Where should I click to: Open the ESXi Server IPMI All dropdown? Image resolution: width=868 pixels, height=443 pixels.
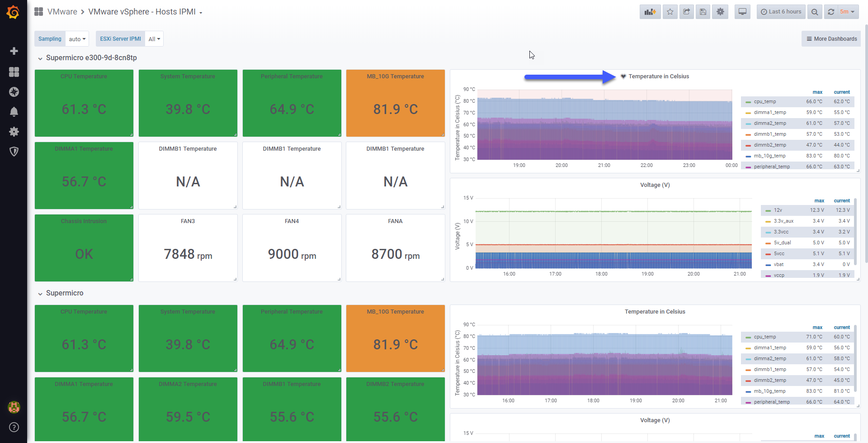click(x=154, y=39)
